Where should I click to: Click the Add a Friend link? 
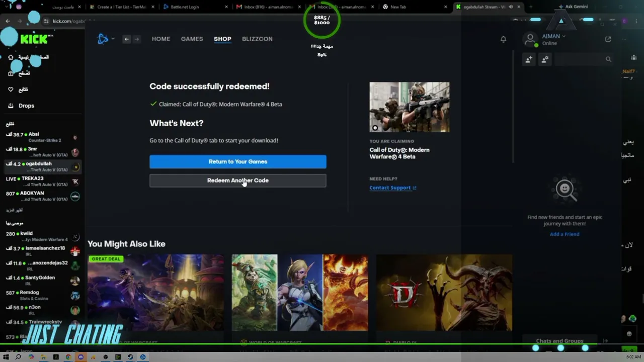pos(565,234)
